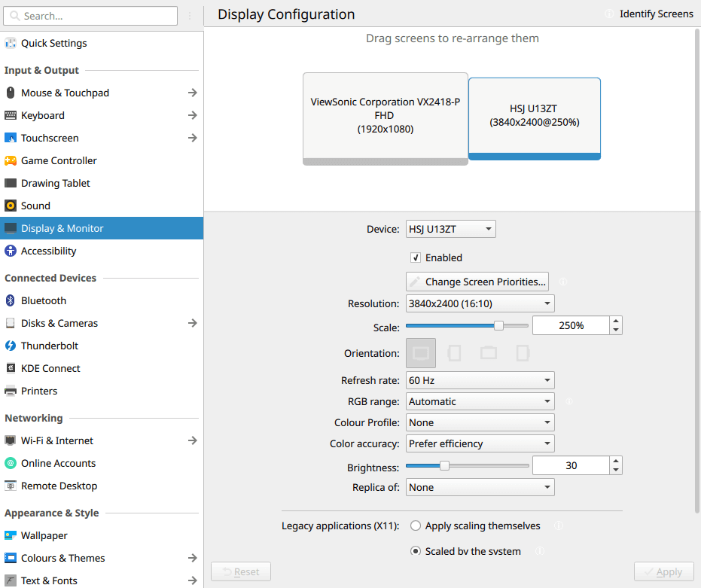Open Display & Monitor settings section
Screen dimensions: 701x588
tap(102, 228)
